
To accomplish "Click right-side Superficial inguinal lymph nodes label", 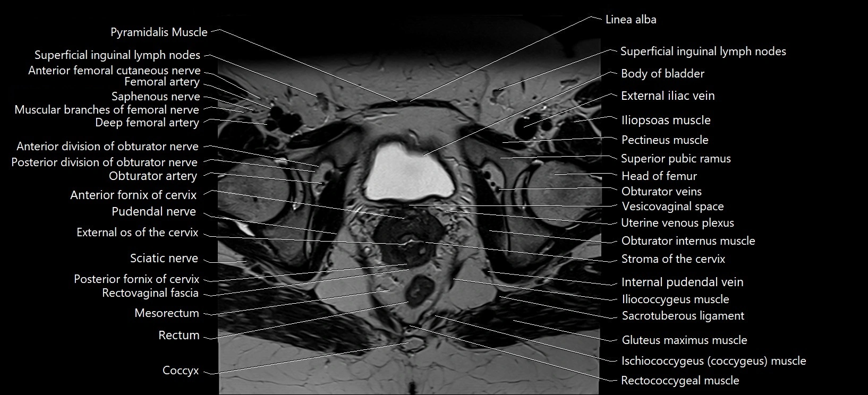I will [703, 51].
